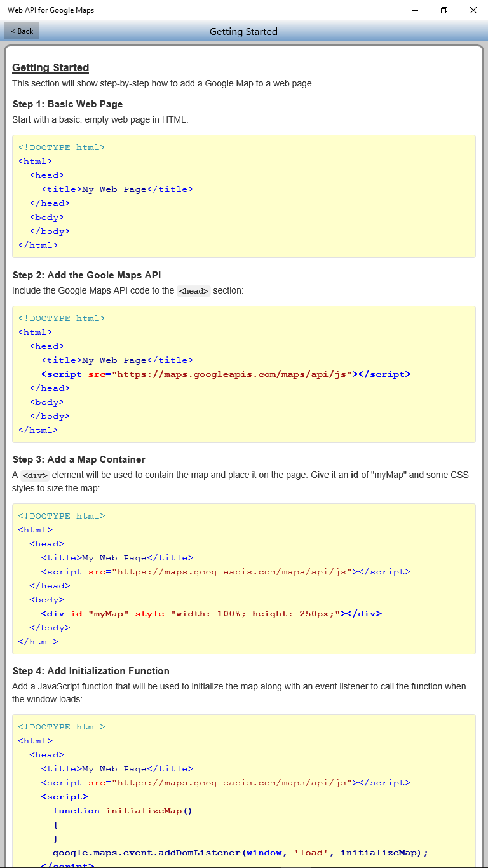488x868 pixels.
Task: Close the Web API for Google Maps window
Action: point(473,10)
